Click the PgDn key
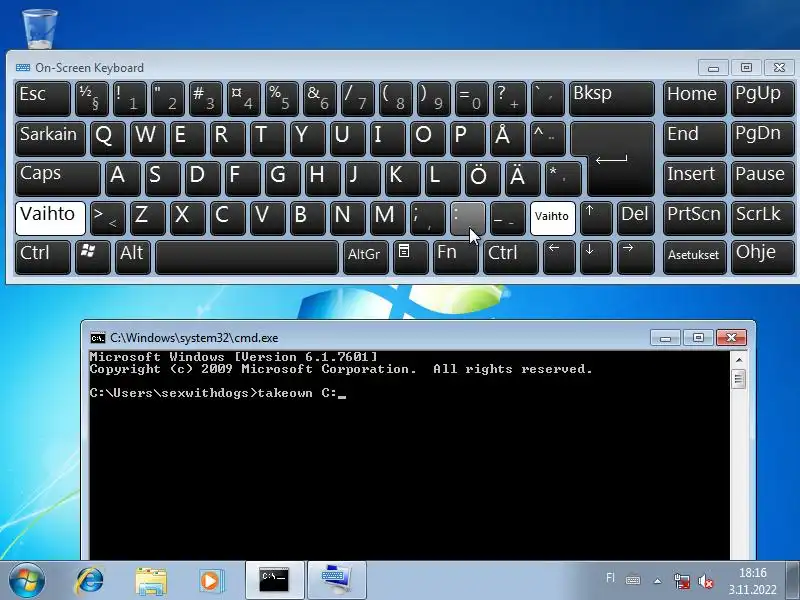This screenshot has height=600, width=800. click(x=763, y=138)
